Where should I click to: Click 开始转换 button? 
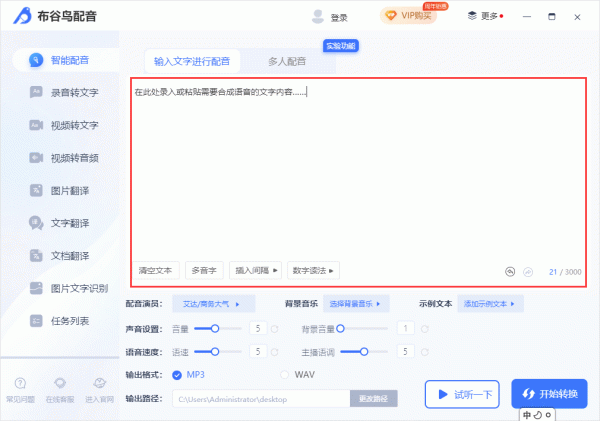pos(549,394)
